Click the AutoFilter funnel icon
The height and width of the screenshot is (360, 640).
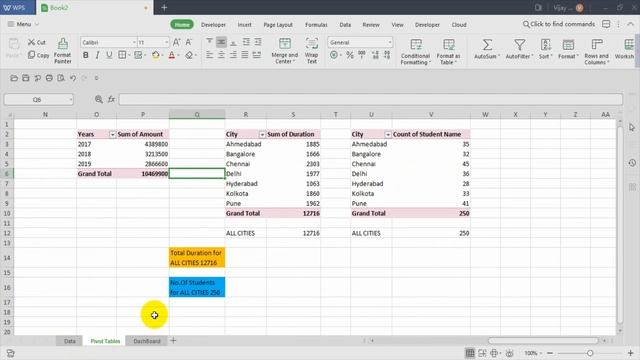(x=519, y=44)
